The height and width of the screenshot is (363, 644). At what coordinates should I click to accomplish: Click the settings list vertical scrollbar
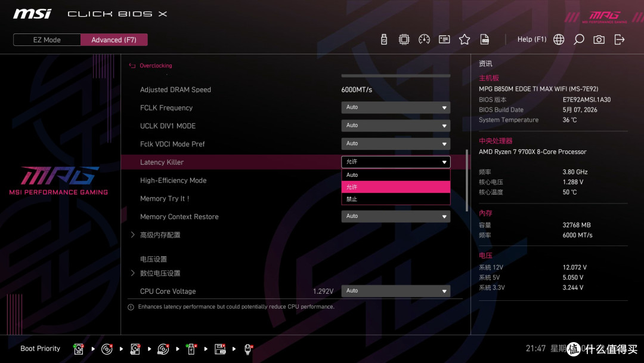(x=466, y=180)
